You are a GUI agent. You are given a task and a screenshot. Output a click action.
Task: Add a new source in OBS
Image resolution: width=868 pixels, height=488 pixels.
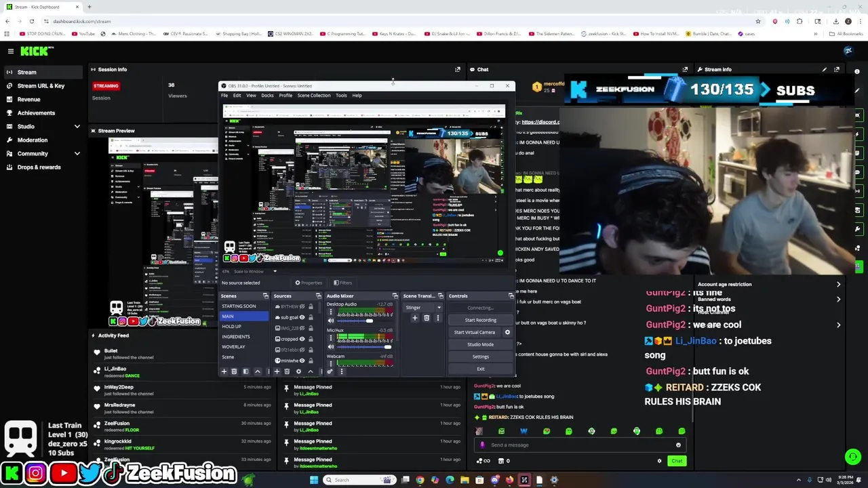(x=277, y=371)
